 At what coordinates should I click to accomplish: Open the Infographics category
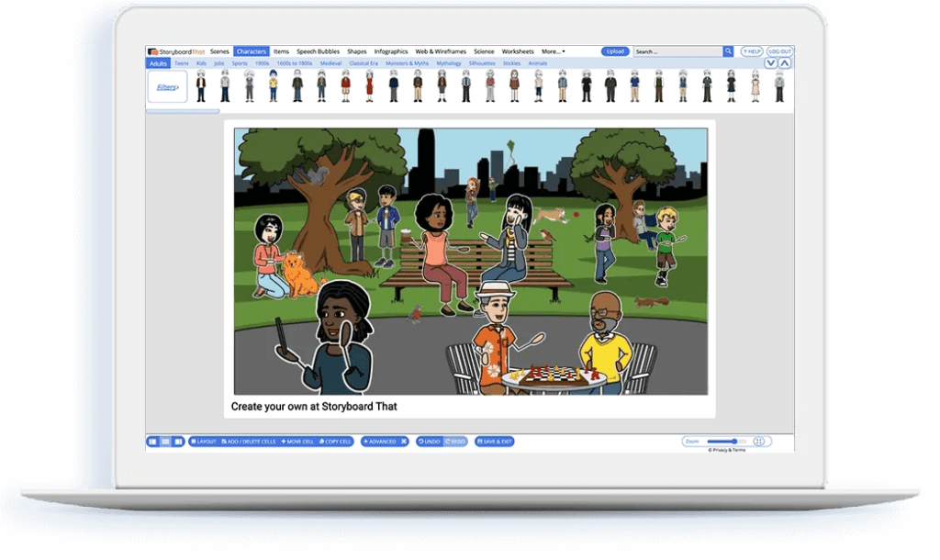(x=391, y=51)
